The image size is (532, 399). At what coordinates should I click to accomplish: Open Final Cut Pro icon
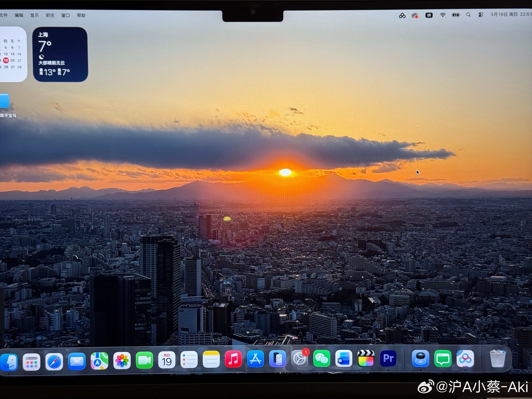tap(366, 358)
